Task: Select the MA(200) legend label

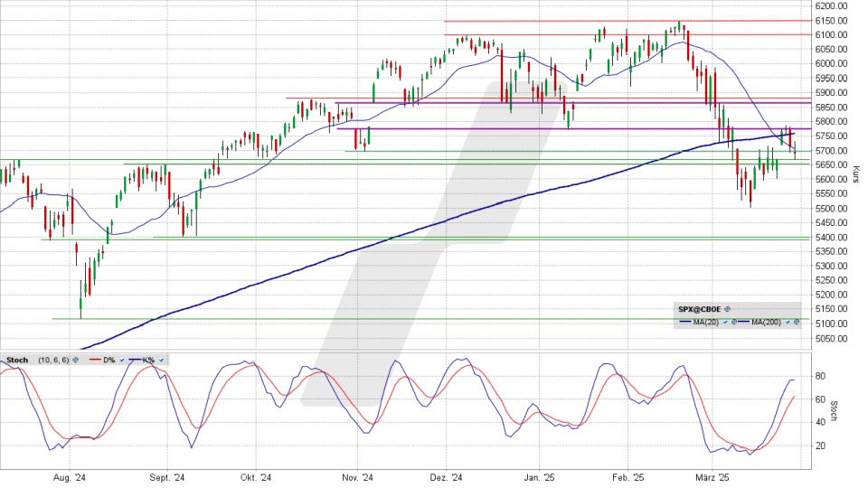Action: [766, 322]
